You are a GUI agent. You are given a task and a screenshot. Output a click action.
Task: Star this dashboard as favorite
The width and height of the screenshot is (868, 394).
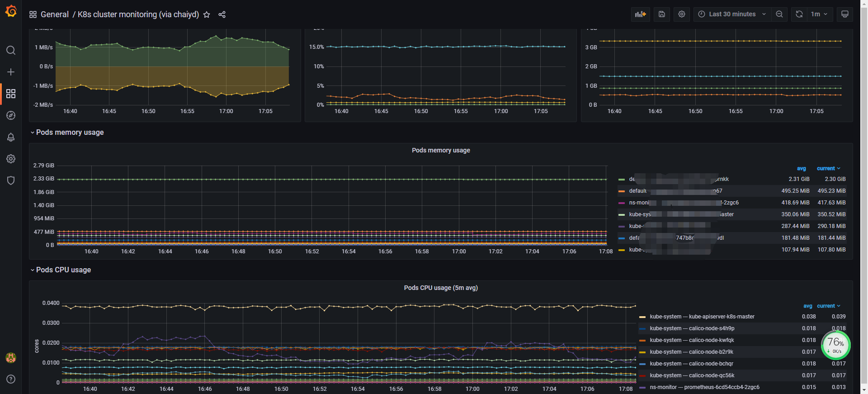click(207, 14)
